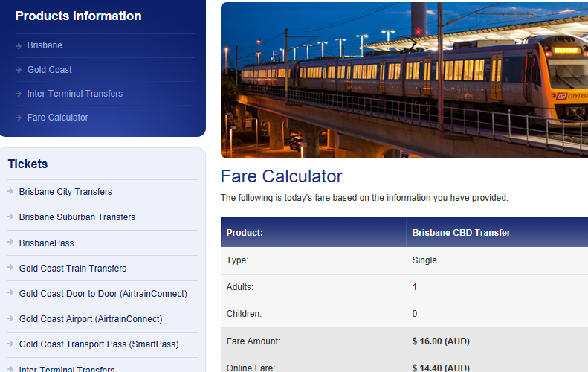Open Gold Coast Transport Pass (SmartPass)

[99, 344]
